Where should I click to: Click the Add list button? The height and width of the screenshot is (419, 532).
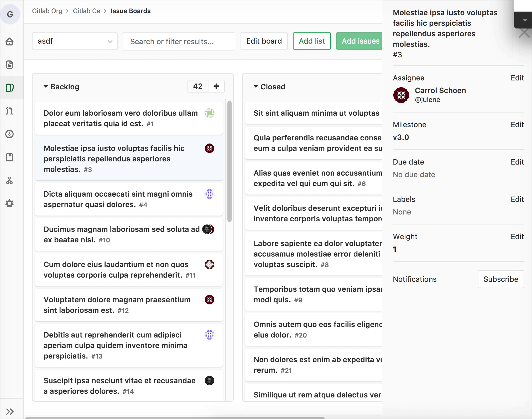click(312, 41)
